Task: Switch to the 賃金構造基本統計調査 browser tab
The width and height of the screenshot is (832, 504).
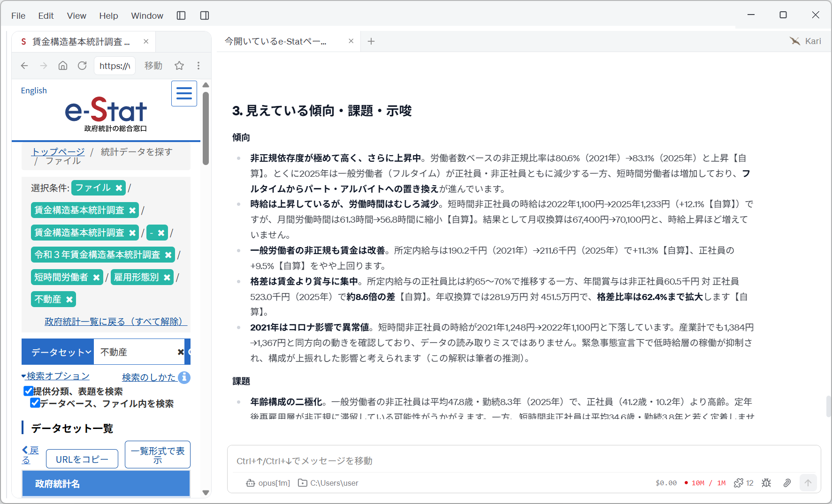Action: (x=84, y=42)
